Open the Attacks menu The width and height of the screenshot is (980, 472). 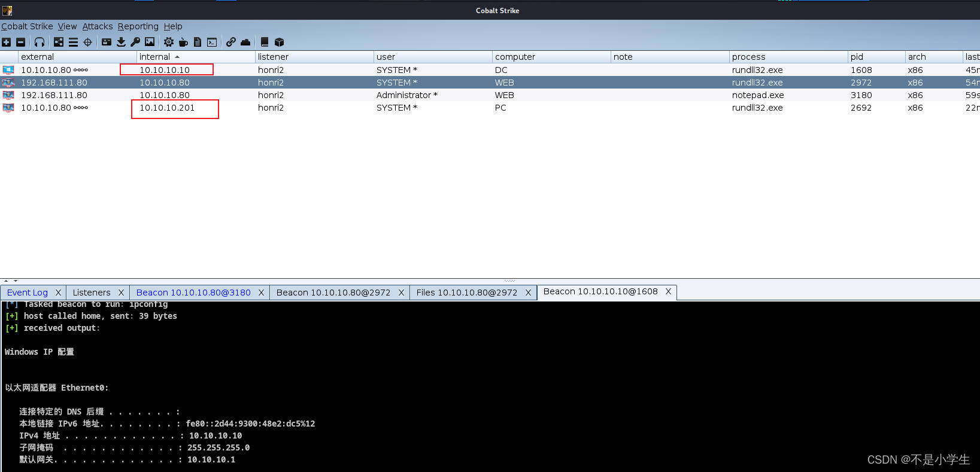point(98,26)
